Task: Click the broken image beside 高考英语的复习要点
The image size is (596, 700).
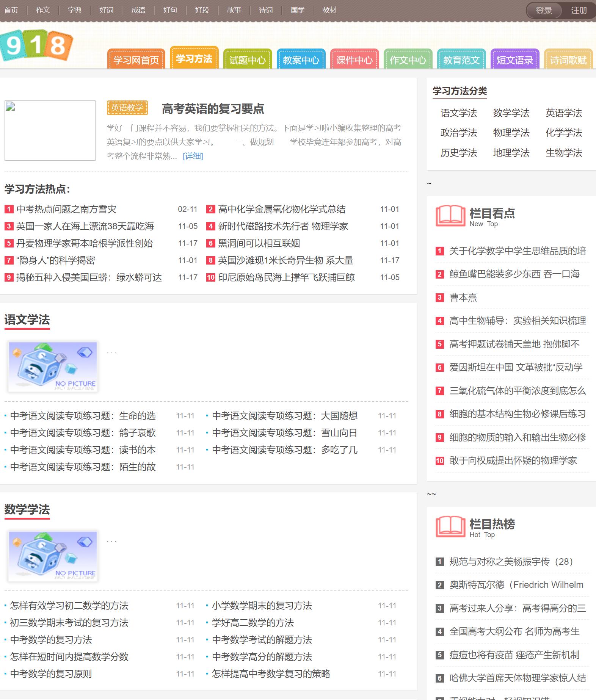Action: click(50, 131)
